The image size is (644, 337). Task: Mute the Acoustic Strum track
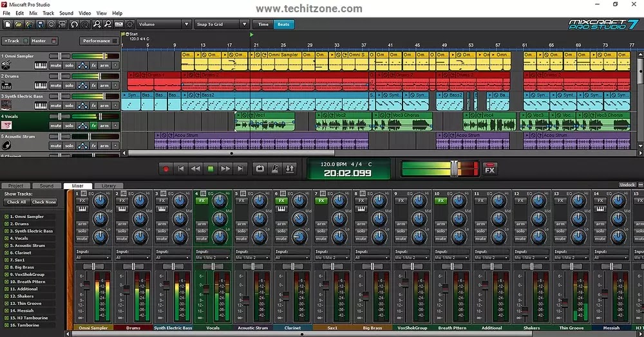tap(55, 145)
